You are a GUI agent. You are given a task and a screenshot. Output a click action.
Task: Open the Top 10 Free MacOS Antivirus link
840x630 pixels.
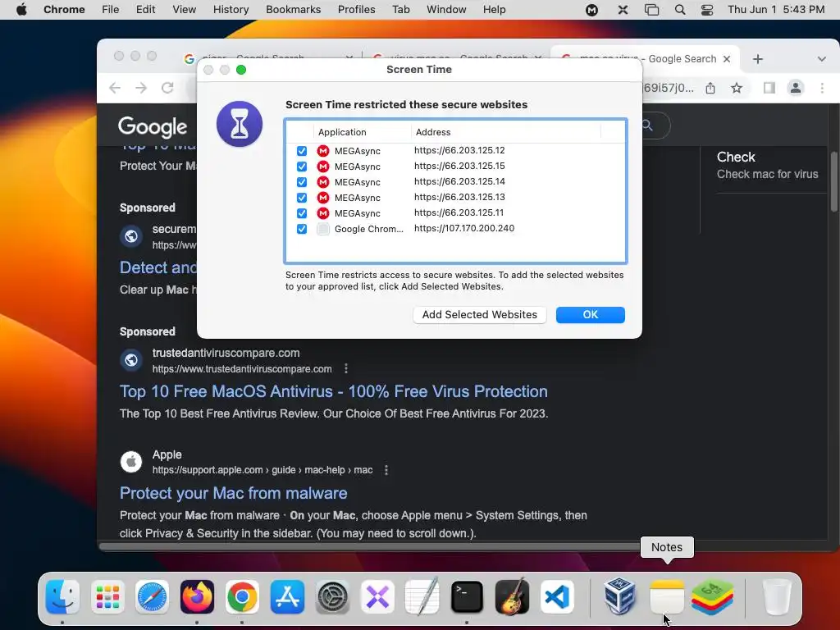point(333,391)
